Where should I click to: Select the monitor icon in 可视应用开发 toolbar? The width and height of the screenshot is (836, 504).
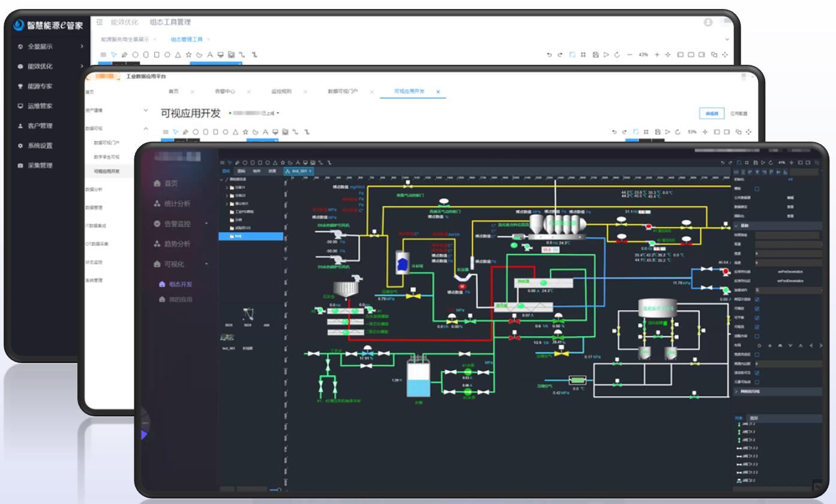[275, 131]
